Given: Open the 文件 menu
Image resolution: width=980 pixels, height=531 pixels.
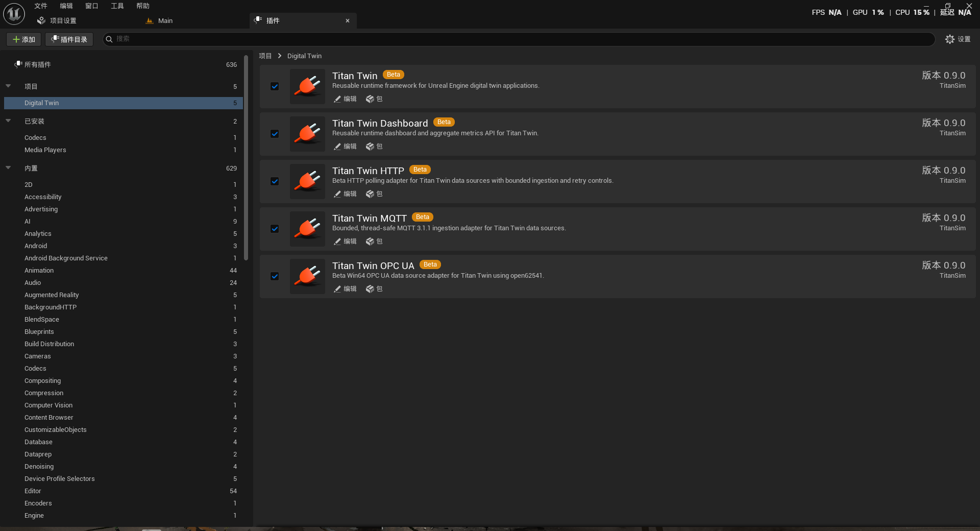Looking at the screenshot, I should click(x=41, y=6).
